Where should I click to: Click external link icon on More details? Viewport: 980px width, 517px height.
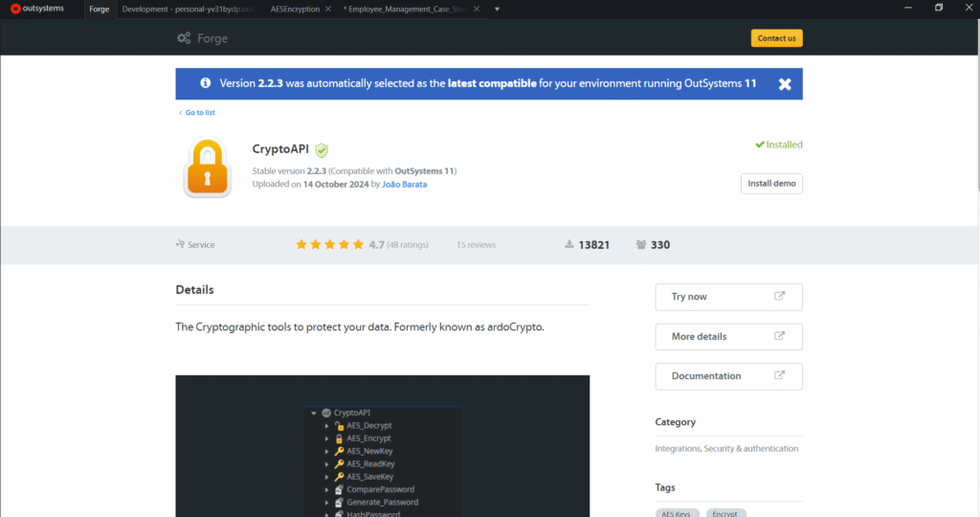click(779, 336)
